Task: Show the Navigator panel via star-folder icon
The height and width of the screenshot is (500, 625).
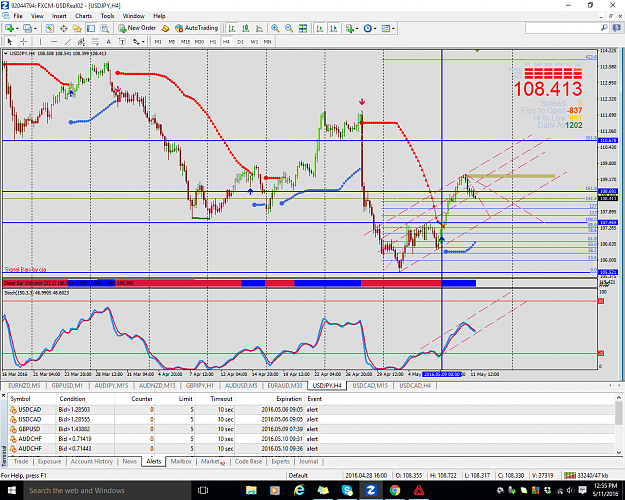Action: [77, 28]
